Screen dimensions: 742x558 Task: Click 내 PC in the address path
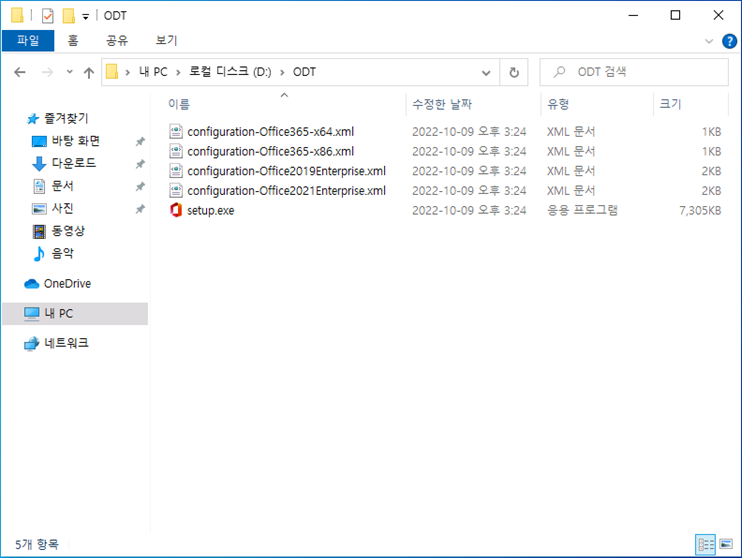pos(153,72)
